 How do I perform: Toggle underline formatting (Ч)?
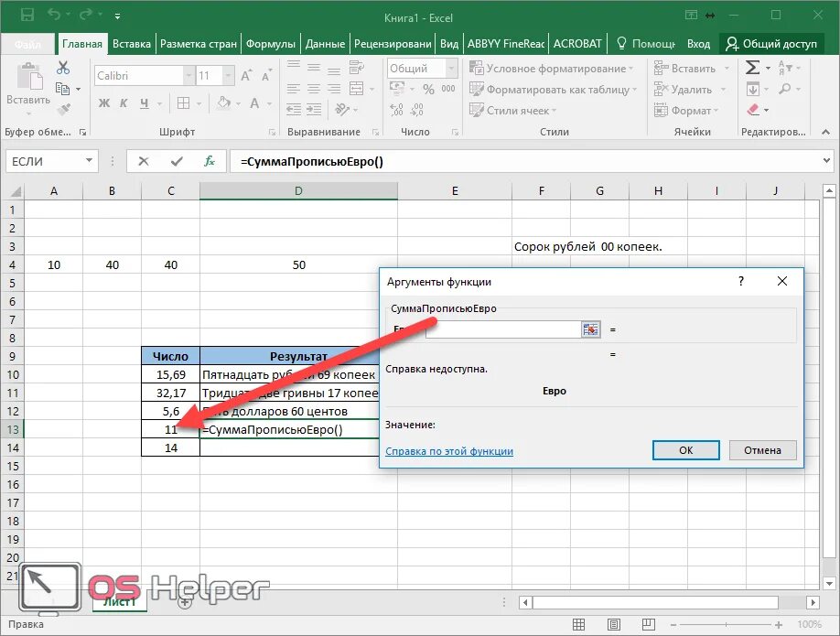tap(144, 102)
